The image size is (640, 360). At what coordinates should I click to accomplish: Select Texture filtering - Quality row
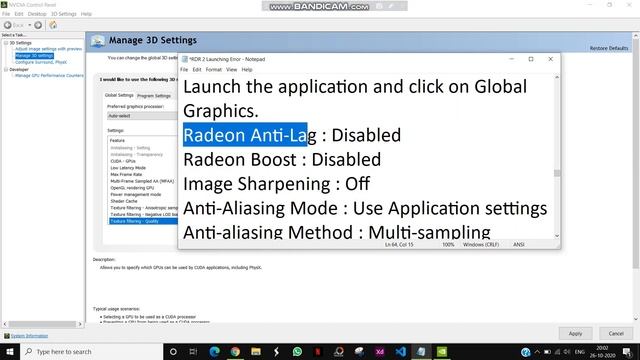pyautogui.click(x=144, y=221)
